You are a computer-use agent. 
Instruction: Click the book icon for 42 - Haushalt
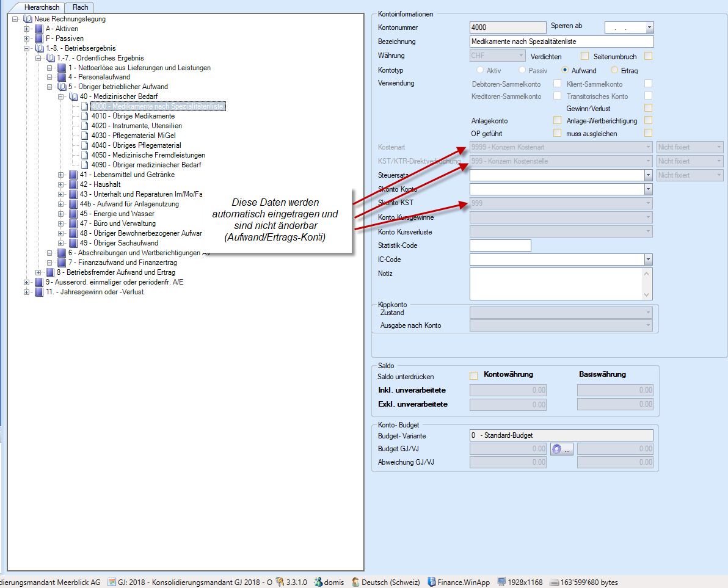tap(73, 184)
